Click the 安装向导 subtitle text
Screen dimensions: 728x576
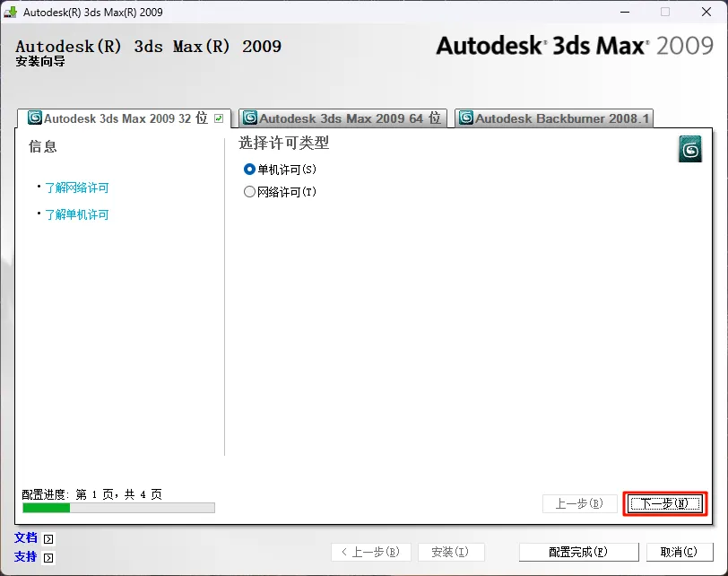[x=40, y=61]
